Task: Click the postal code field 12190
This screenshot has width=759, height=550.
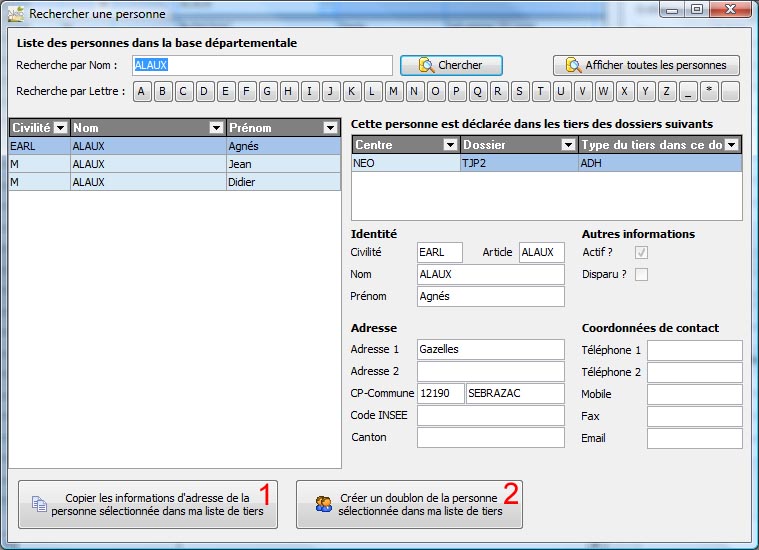Action: pos(440,394)
